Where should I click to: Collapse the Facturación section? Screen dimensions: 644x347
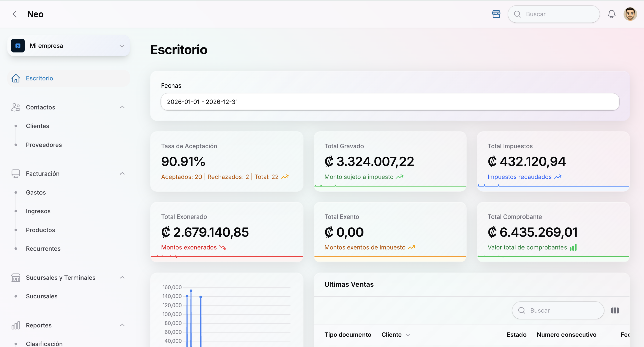(x=122, y=173)
